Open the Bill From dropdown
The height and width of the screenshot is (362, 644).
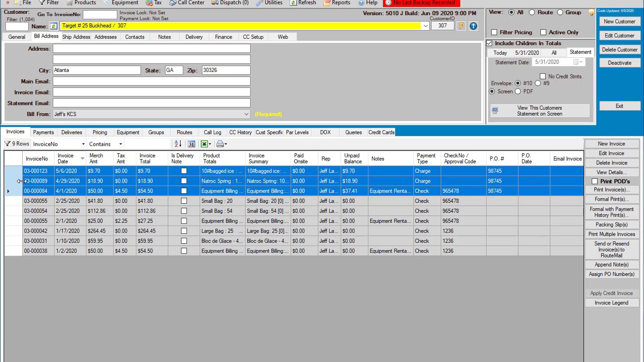[246, 114]
